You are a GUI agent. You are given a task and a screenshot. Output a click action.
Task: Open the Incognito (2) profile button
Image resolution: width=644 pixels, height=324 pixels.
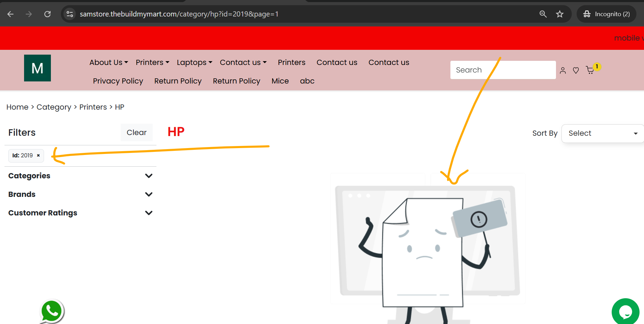(607, 14)
